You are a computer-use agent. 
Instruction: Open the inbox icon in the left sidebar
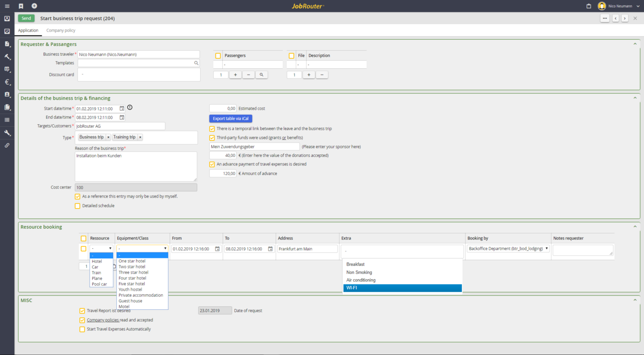pyautogui.click(x=7, y=19)
